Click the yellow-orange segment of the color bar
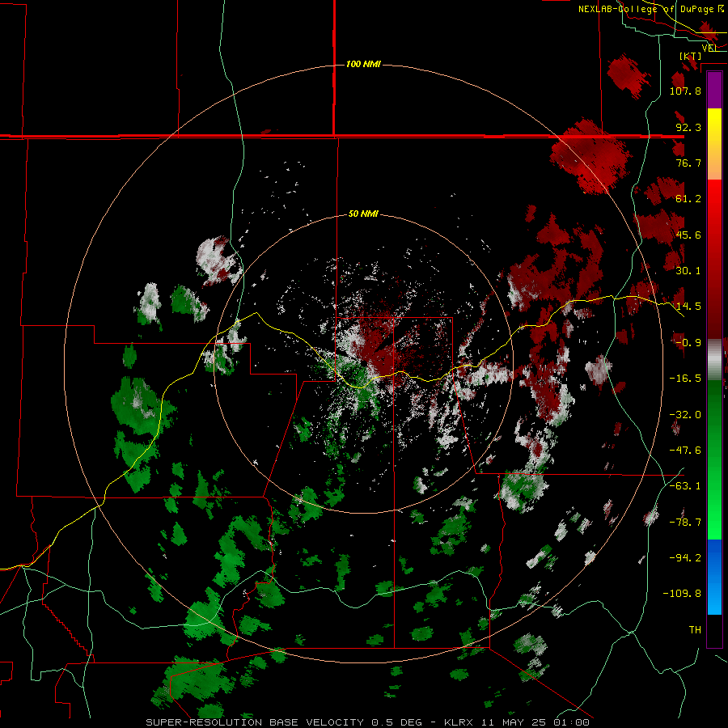 (714, 144)
